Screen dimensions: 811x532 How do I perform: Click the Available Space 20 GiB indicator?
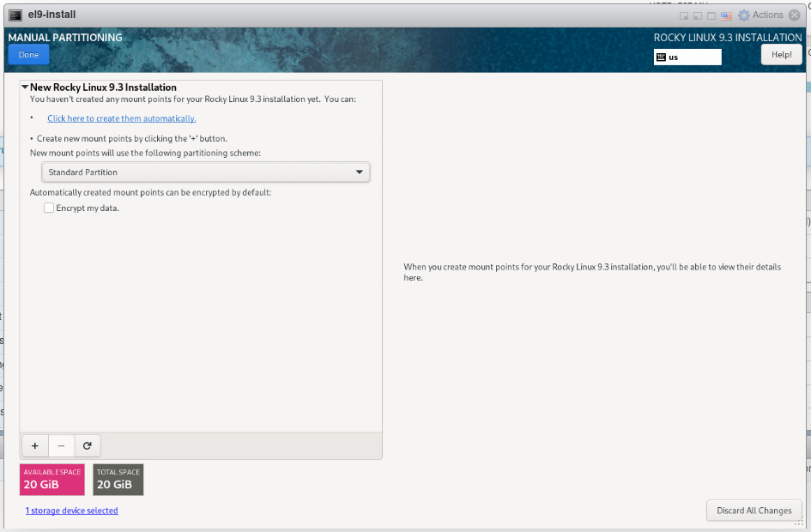coord(51,480)
